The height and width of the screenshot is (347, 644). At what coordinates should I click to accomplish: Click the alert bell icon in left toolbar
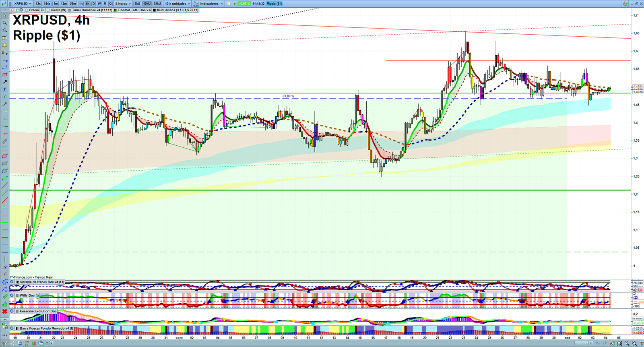(4, 45)
